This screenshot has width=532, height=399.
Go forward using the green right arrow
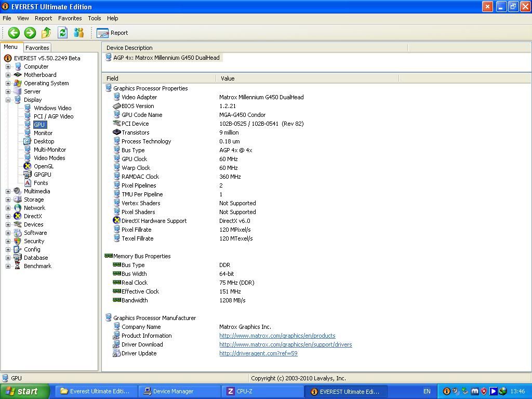click(30, 33)
